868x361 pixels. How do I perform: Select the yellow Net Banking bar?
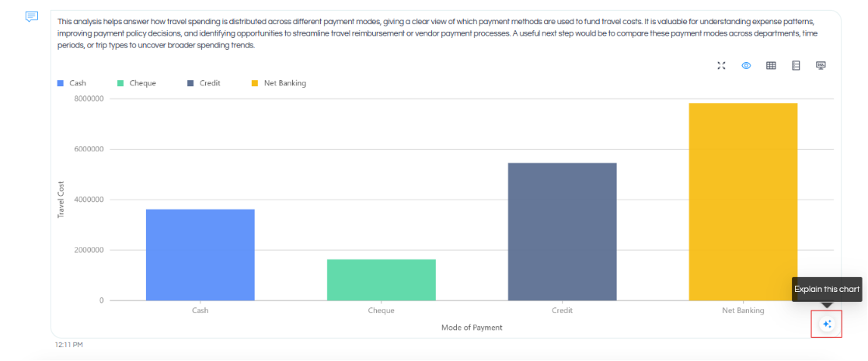coord(743,202)
